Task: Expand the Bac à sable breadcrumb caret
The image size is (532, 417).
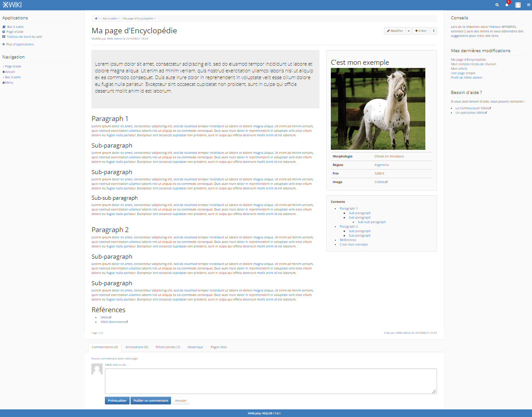Action: (119, 18)
